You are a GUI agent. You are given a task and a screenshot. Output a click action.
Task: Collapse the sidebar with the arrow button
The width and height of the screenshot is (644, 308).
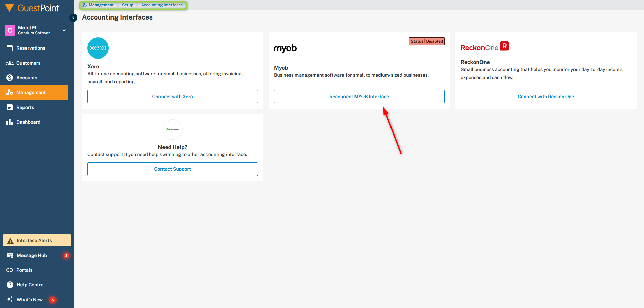(x=73, y=18)
